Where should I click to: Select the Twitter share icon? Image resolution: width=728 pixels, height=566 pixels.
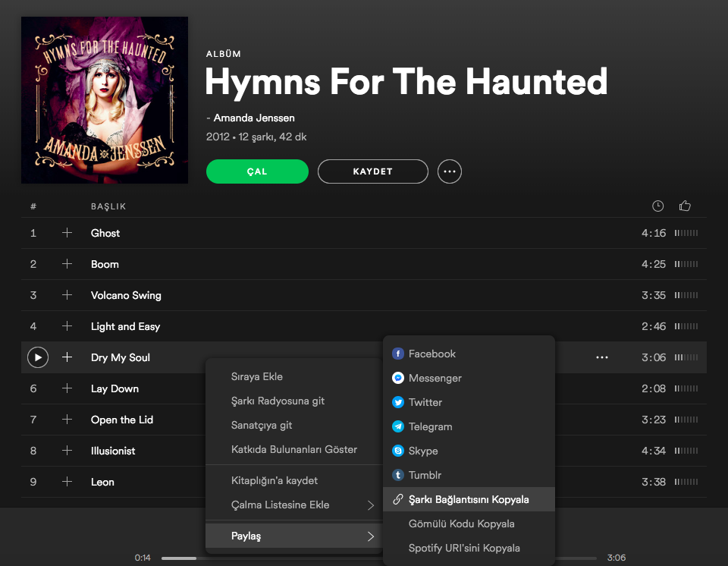[398, 402]
